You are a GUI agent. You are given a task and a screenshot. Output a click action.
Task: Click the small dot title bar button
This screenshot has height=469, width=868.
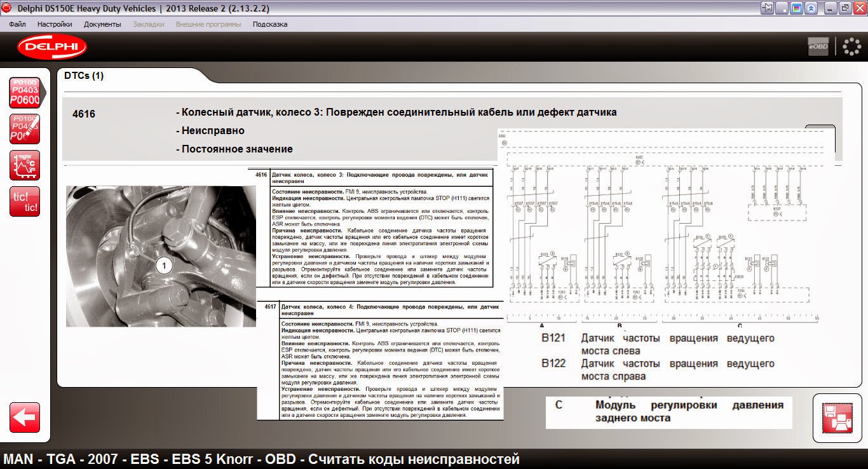782,8
